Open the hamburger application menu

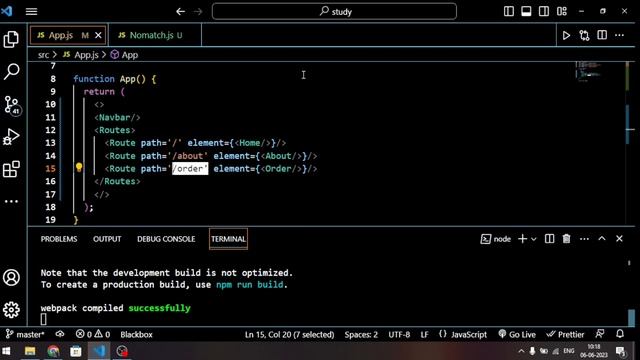(x=31, y=11)
